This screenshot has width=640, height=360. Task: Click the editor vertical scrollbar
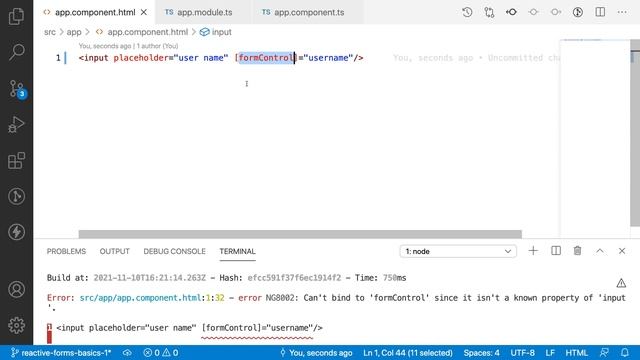pos(635,133)
